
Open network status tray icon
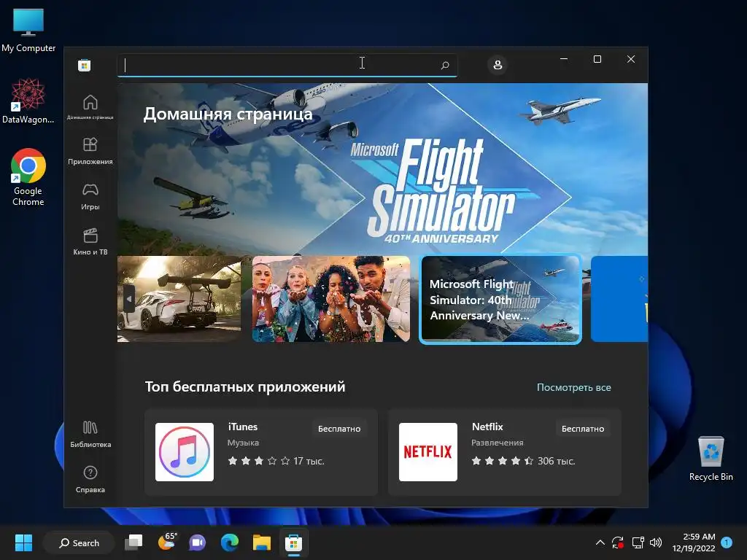click(x=638, y=542)
